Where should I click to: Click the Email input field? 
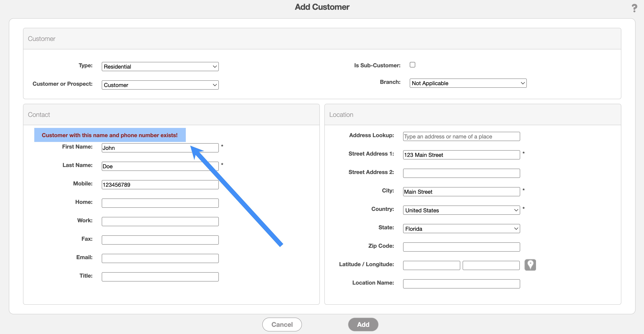pyautogui.click(x=160, y=258)
